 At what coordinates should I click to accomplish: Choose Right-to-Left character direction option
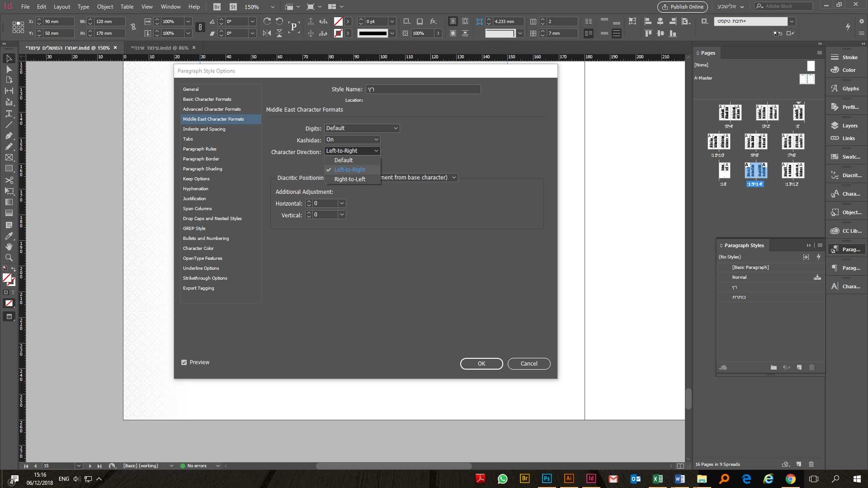click(x=349, y=179)
